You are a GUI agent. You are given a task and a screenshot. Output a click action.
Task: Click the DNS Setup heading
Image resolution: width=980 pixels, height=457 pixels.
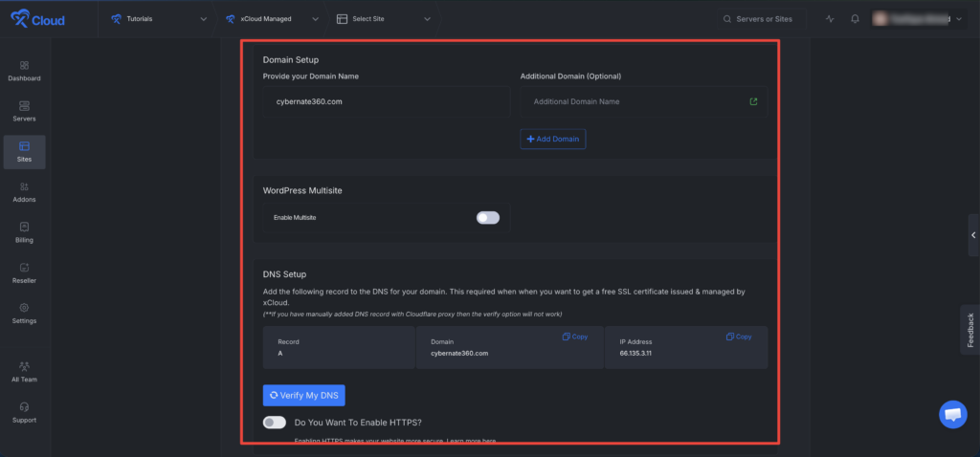(x=284, y=274)
